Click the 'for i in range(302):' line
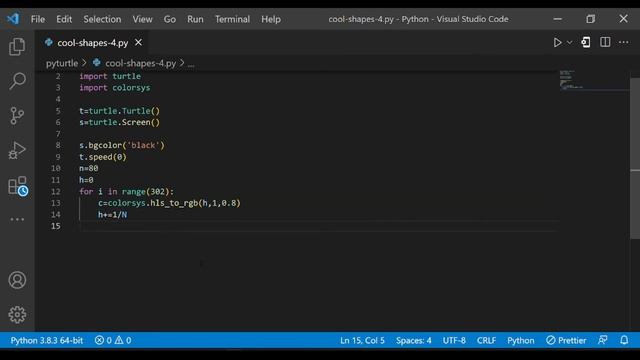 pos(127,191)
